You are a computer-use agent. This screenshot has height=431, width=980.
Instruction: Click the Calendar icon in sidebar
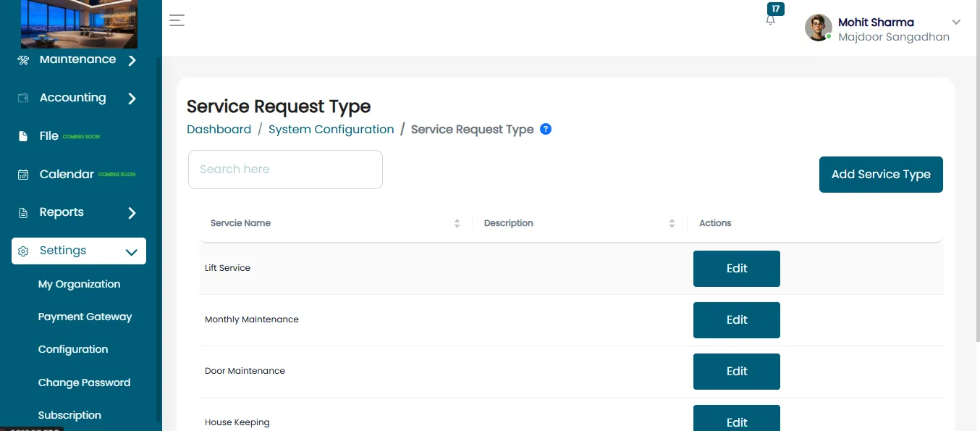point(23,175)
